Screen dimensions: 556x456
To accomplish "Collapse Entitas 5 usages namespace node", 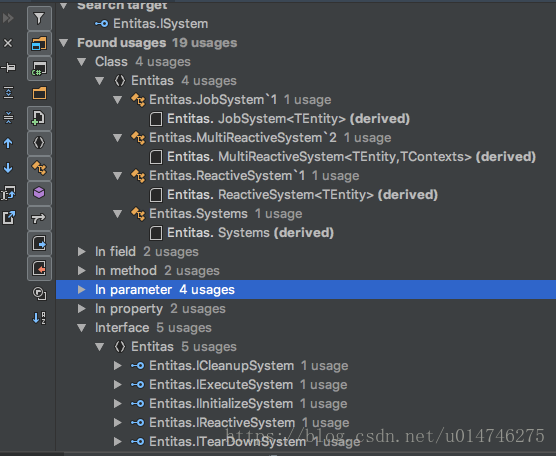I will click(100, 347).
